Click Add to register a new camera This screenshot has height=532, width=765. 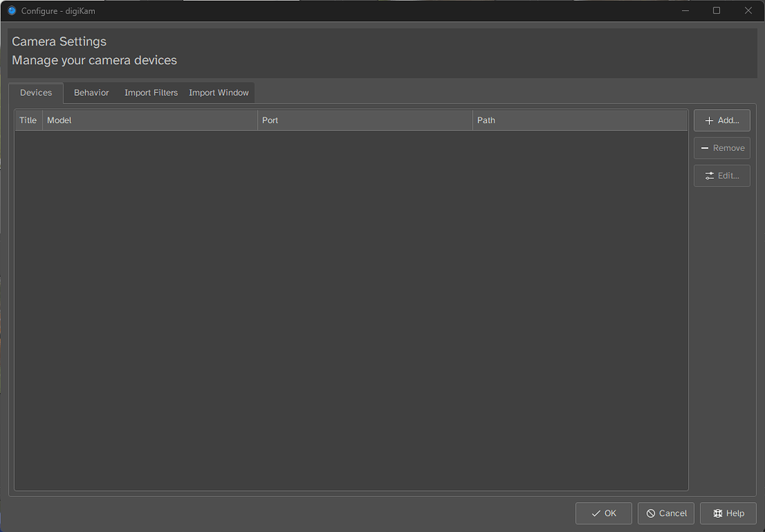(722, 120)
